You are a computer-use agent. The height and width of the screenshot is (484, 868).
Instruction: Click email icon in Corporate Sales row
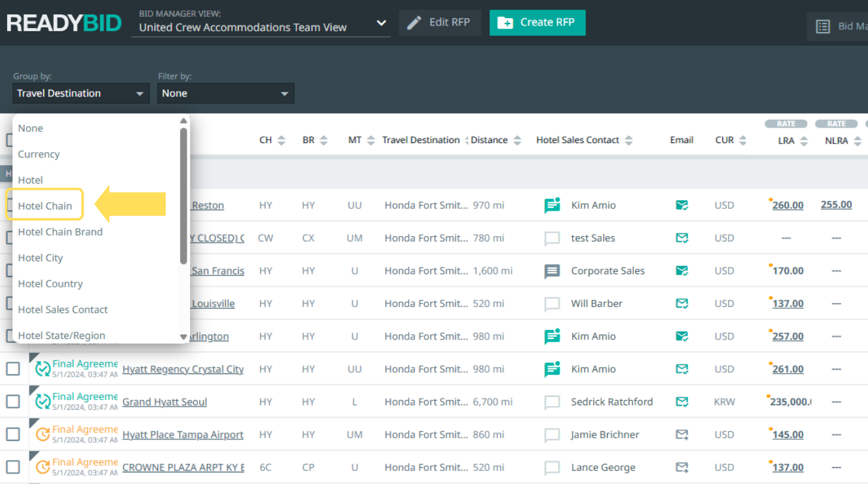click(682, 271)
